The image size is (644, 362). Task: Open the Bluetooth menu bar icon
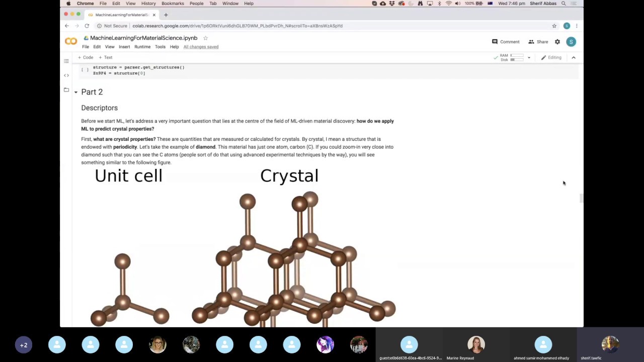click(x=439, y=4)
